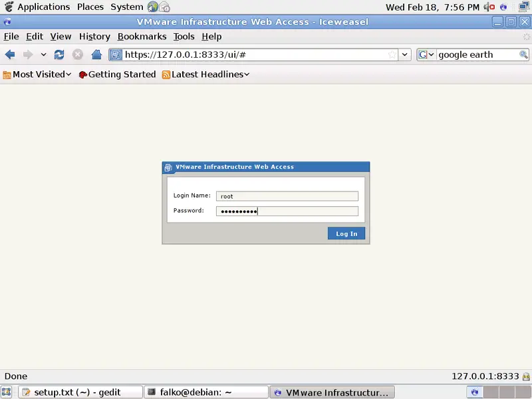Click the first workspace switcher cell
The width and height of the screenshot is (532, 399).
[475, 392]
